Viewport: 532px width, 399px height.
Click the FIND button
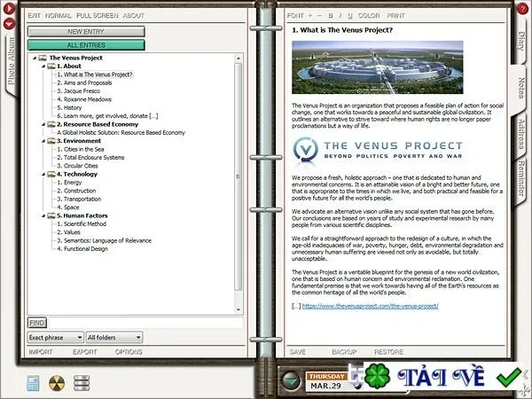tap(37, 323)
